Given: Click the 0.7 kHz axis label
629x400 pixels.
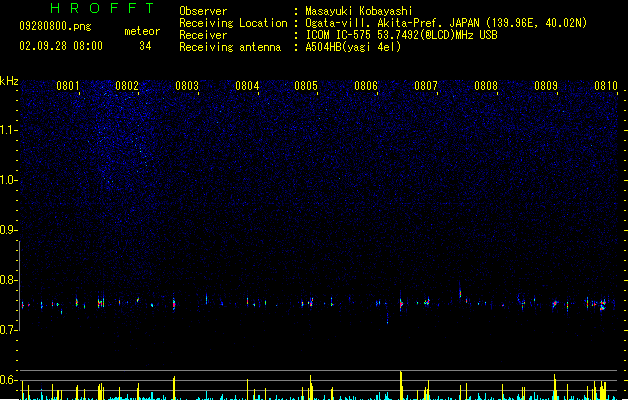Looking at the screenshot, I should (x=9, y=330).
